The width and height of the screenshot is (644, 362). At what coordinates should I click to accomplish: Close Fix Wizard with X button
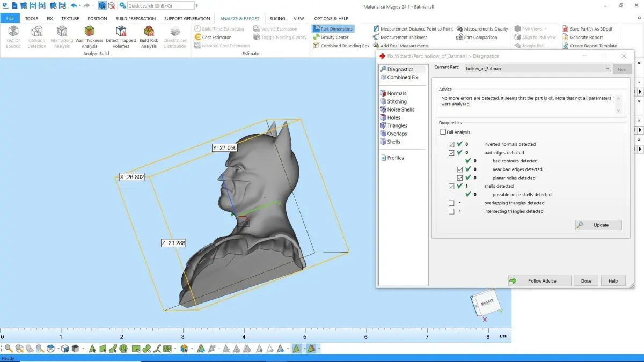tap(624, 56)
